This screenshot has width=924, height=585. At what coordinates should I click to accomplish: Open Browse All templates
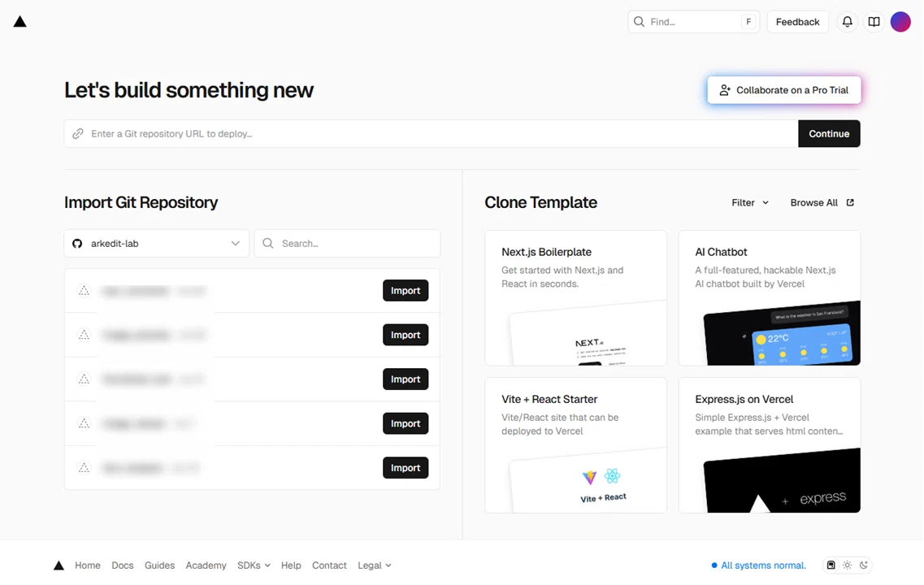pyautogui.click(x=822, y=202)
